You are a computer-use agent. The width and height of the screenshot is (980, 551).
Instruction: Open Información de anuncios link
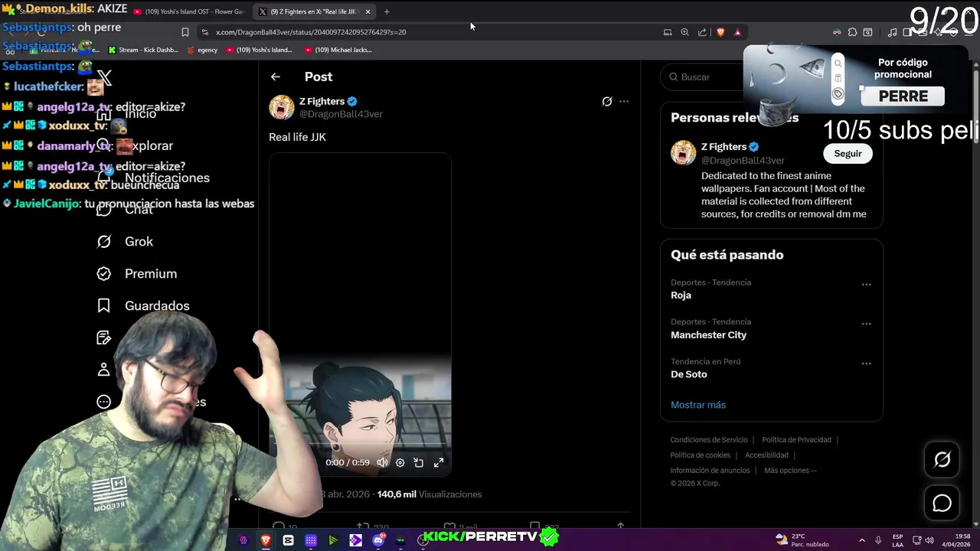710,471
